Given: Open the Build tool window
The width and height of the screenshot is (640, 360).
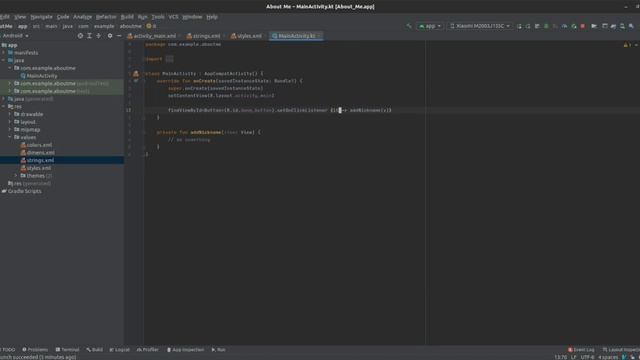Looking at the screenshot, I should pyautogui.click(x=95, y=350).
